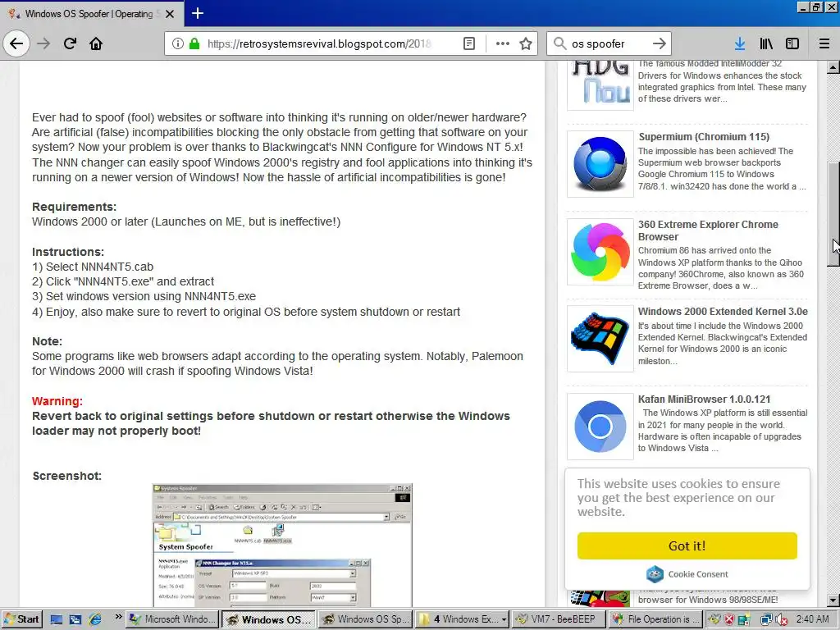The width and height of the screenshot is (840, 630).
Task: Switch to the second Windows OS Sp... taskbar button
Action: click(366, 619)
